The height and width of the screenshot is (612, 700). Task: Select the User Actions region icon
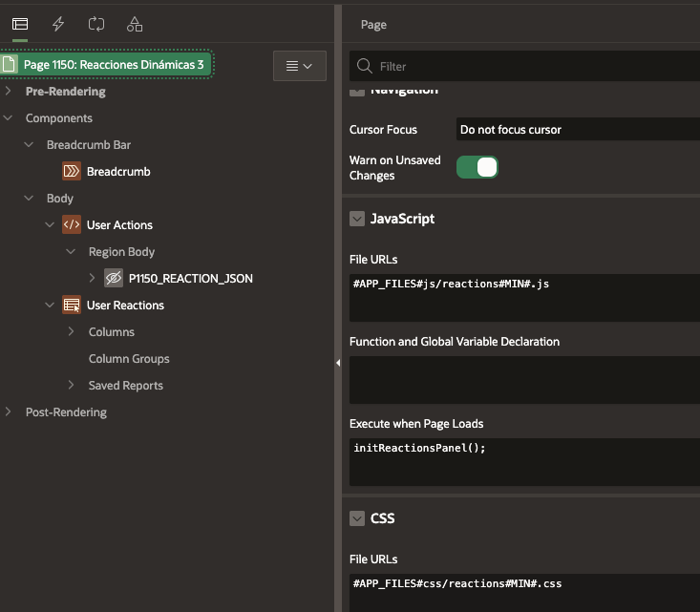pyautogui.click(x=72, y=225)
